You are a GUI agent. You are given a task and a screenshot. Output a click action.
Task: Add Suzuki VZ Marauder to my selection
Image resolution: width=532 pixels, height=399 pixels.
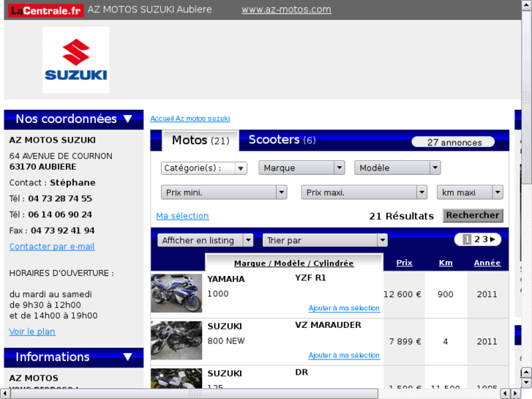(344, 355)
